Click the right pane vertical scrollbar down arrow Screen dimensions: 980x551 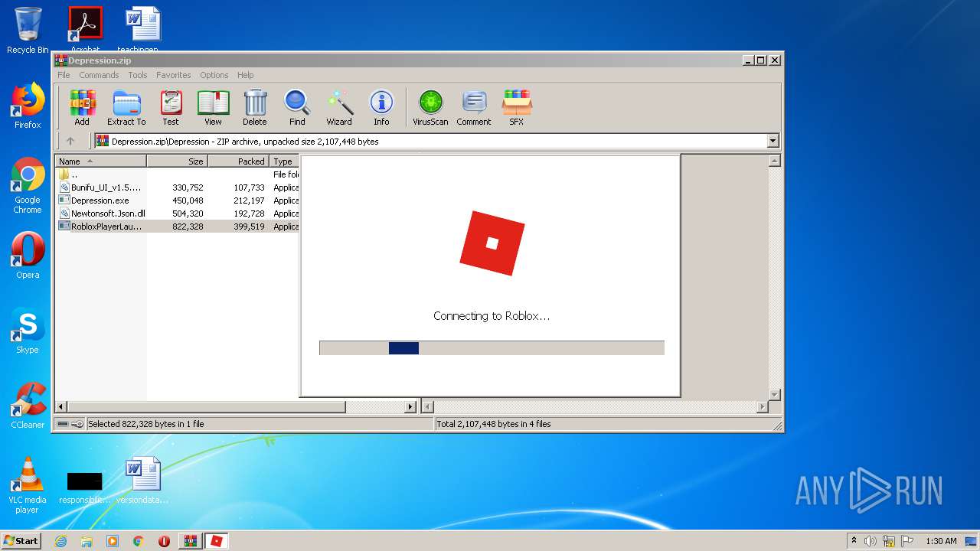774,395
